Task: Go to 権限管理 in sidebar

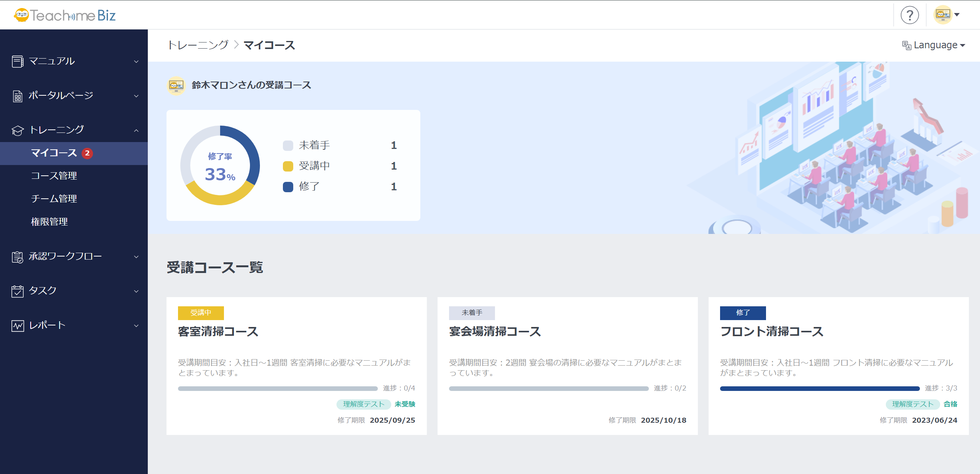Action: pyautogui.click(x=49, y=222)
